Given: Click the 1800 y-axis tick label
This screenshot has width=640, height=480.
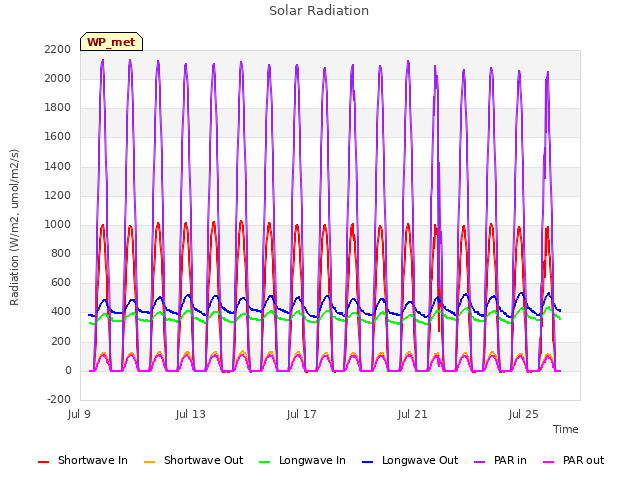Looking at the screenshot, I should click(x=58, y=108).
